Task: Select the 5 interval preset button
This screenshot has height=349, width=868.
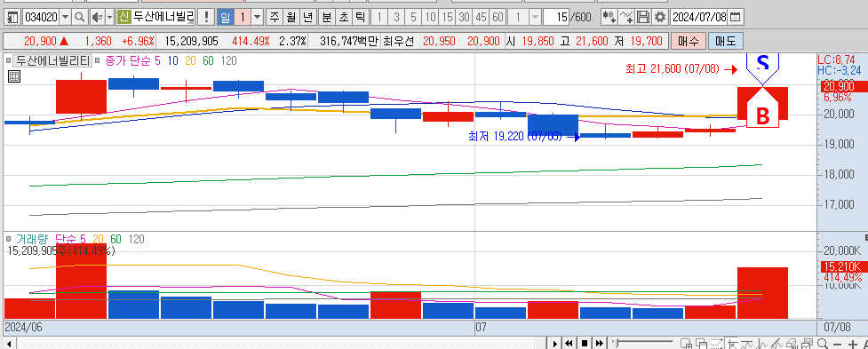Action: click(x=413, y=17)
